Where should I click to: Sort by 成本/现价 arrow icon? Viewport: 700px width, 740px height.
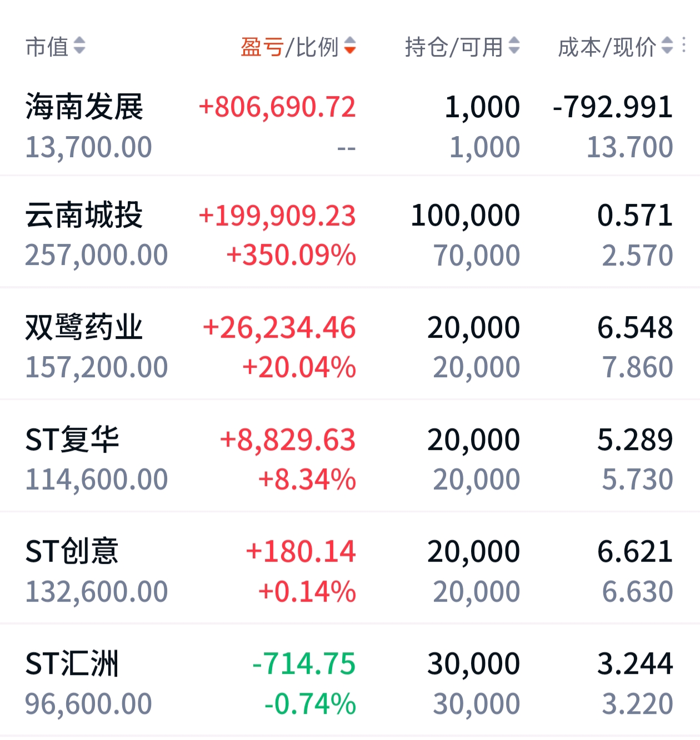click(x=667, y=46)
